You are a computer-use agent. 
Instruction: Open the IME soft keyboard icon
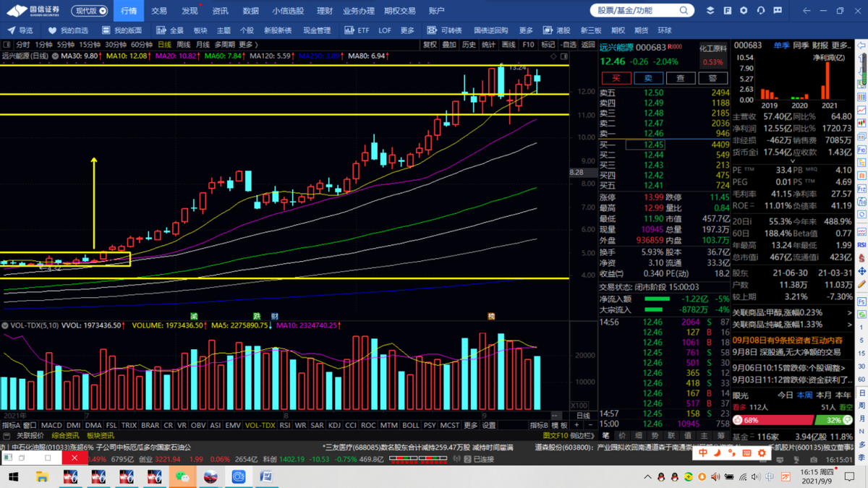click(747, 453)
